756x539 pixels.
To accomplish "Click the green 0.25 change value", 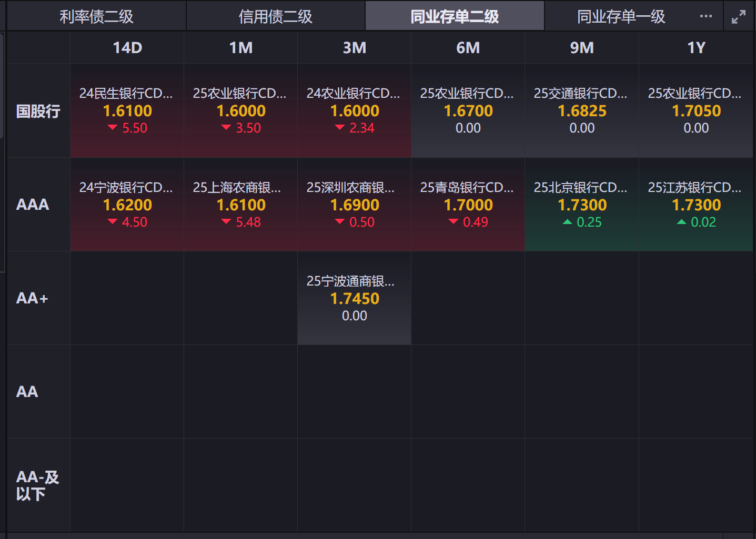I will point(589,222).
